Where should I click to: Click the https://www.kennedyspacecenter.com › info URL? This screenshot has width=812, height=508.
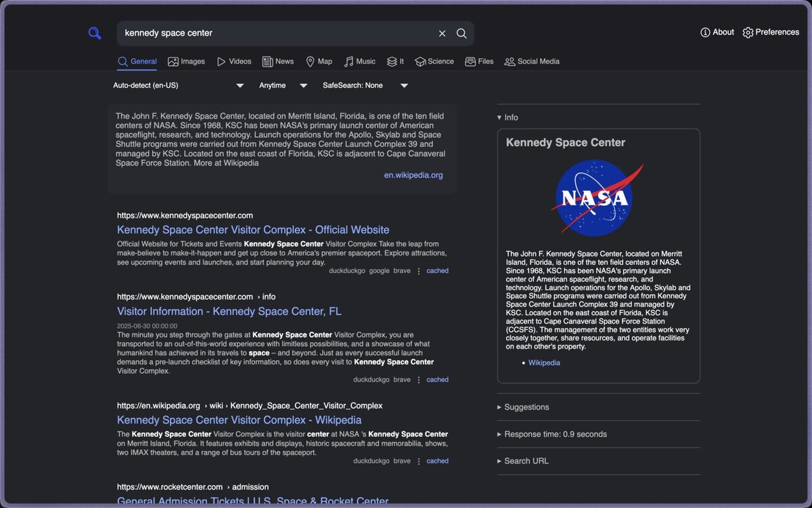(x=196, y=297)
